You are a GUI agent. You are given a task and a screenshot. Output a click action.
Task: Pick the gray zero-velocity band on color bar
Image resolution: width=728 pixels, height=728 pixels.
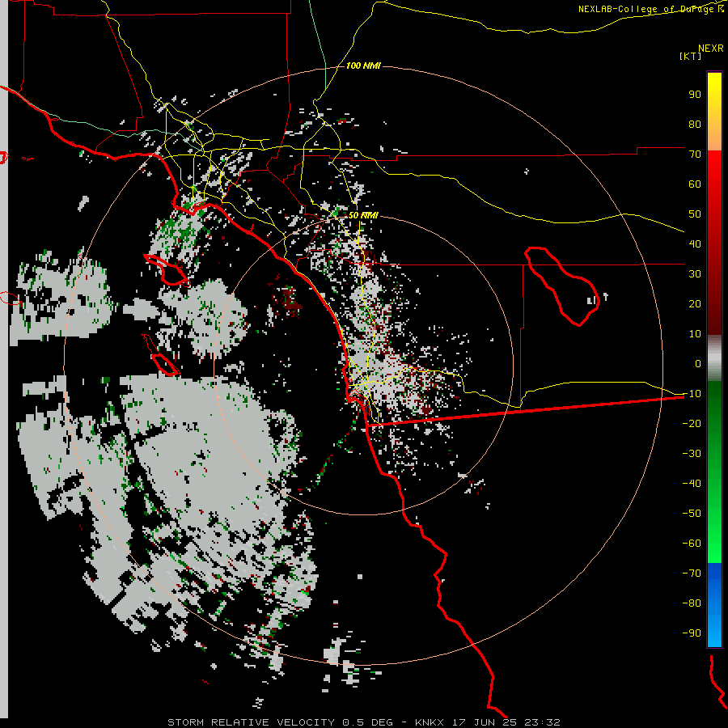click(714, 358)
